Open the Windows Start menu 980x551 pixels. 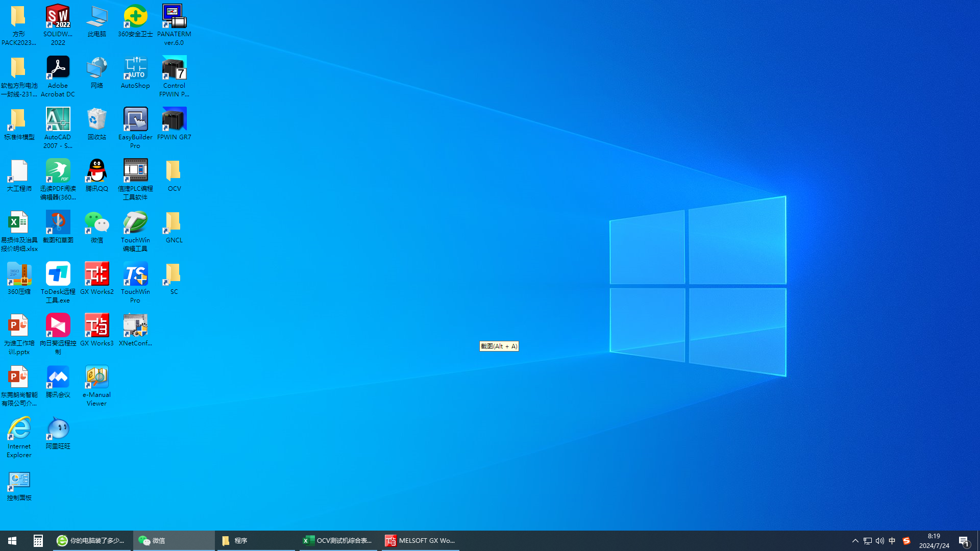(x=12, y=541)
